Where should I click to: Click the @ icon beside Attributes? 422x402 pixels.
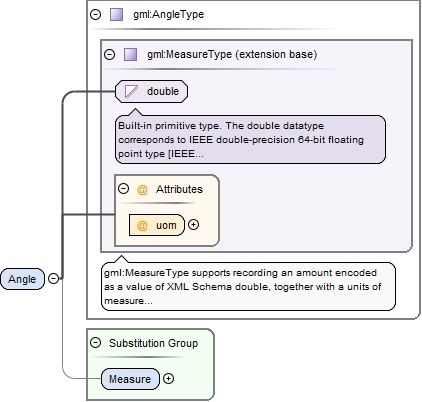[142, 189]
